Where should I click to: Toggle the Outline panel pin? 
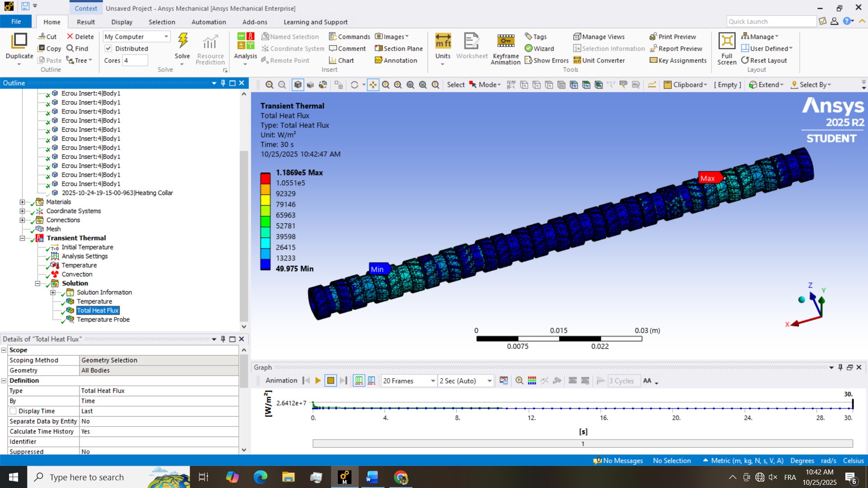tap(222, 83)
